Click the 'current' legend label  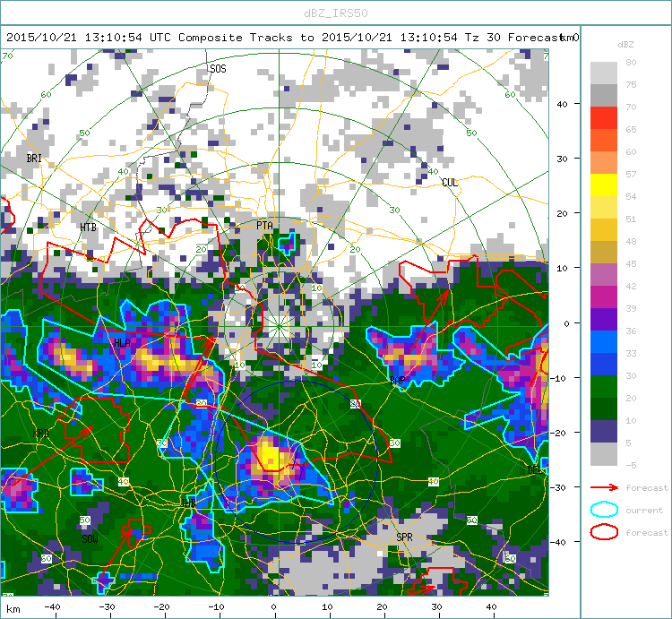644,511
